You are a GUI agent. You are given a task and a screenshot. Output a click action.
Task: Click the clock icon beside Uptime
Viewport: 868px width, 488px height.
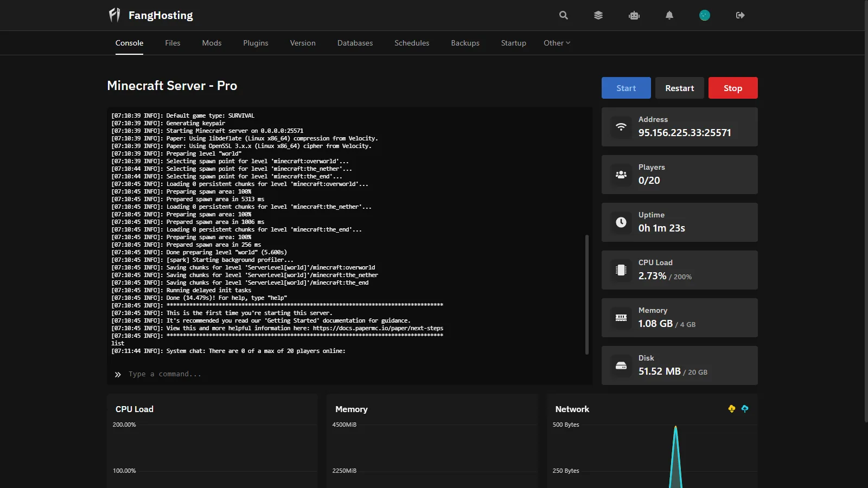click(621, 222)
